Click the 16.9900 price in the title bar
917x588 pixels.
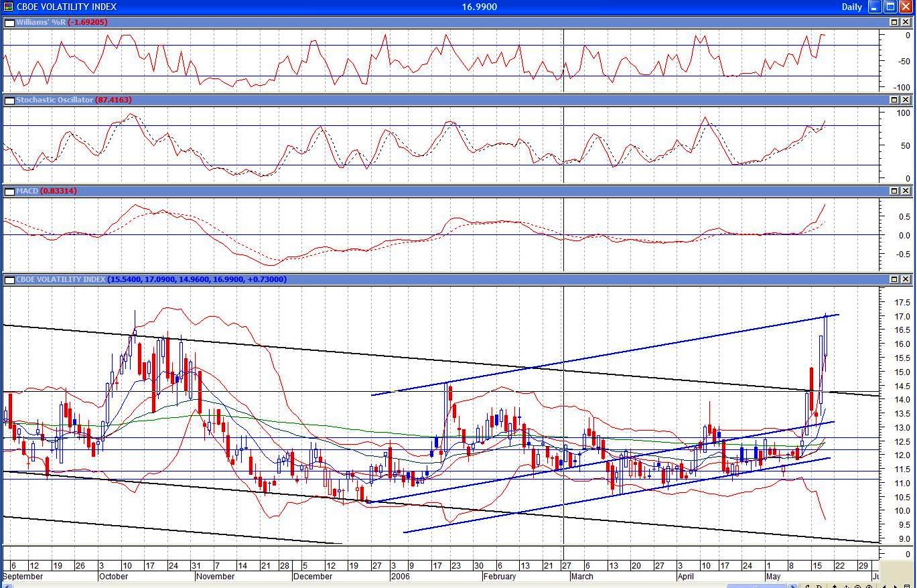(480, 7)
